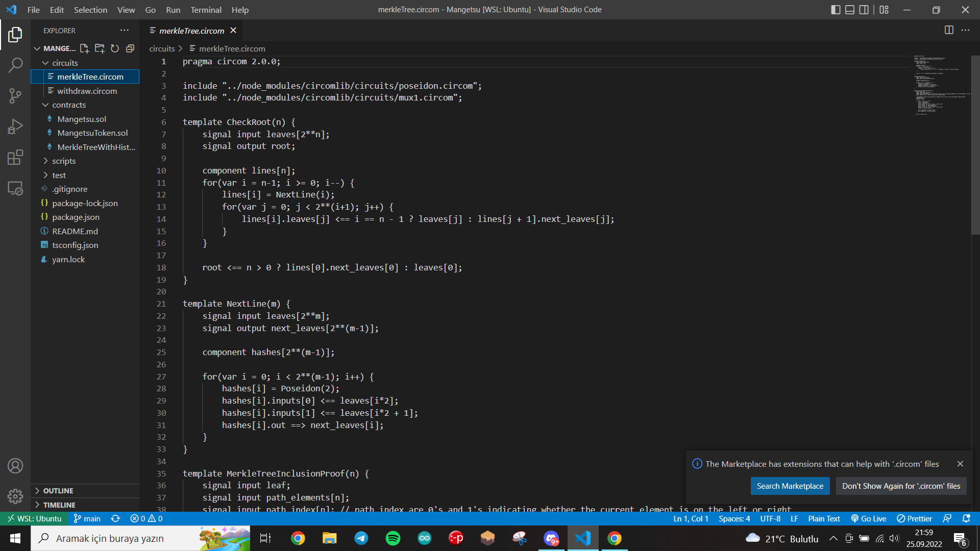Image resolution: width=980 pixels, height=551 pixels.
Task: Expand the TIMELINE section
Action: [x=85, y=505]
